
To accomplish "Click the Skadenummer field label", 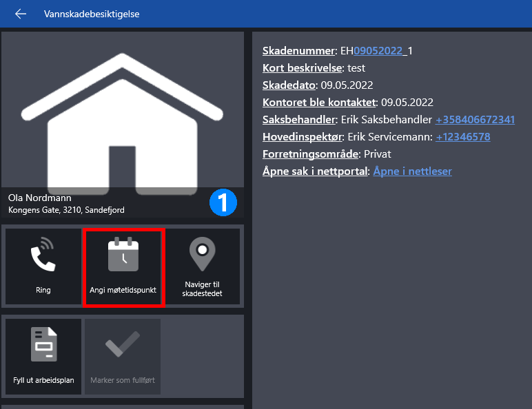I will (x=298, y=51).
